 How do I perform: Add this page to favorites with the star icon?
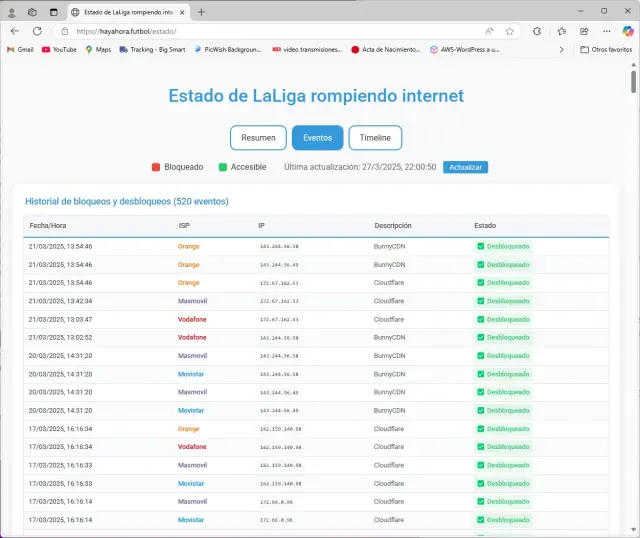[x=509, y=31]
